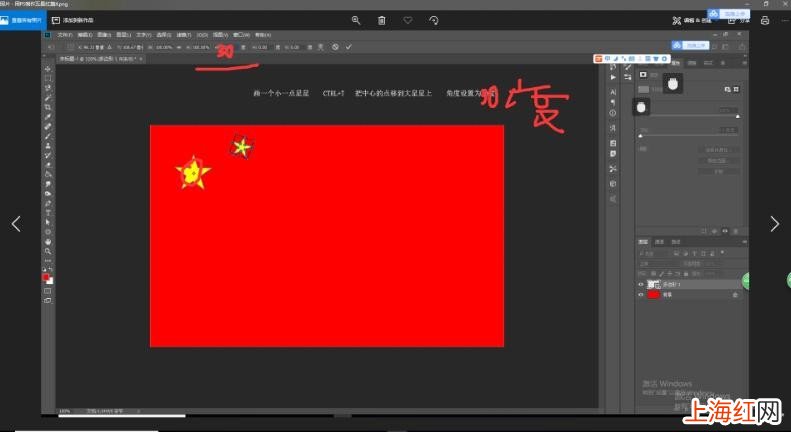The width and height of the screenshot is (791, 432).
Task: Select the Zoom tool in toolbar
Action: 48,251
